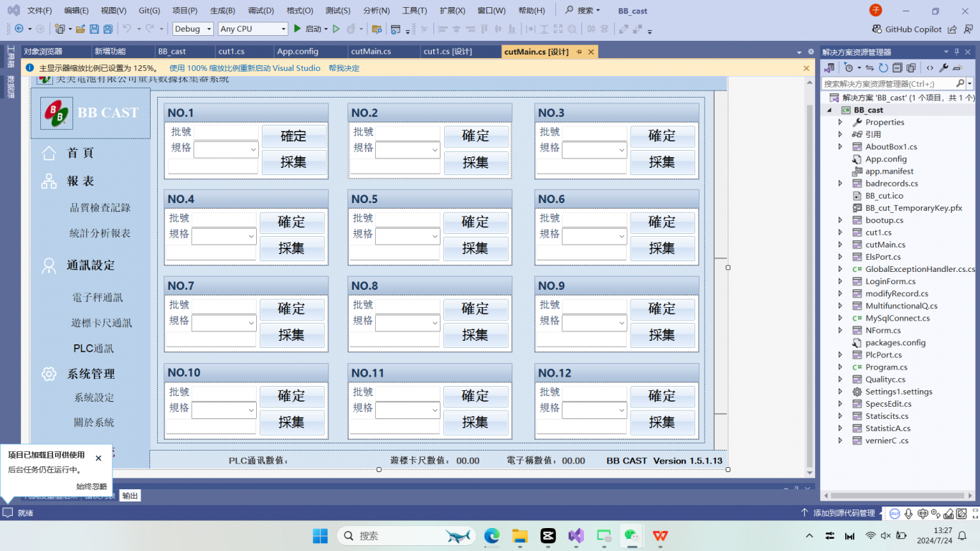Click restart Visual Studio at 100% scaling link

245,68
